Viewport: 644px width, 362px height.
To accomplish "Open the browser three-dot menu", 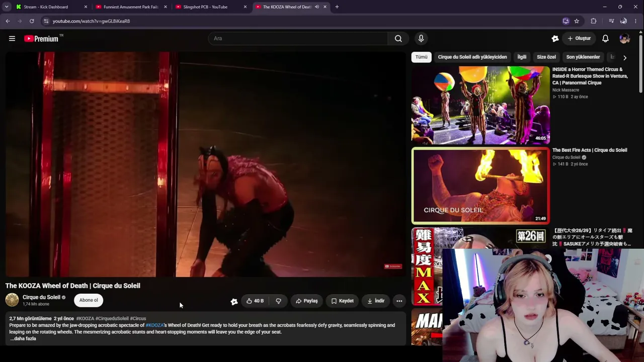I will click(636, 21).
